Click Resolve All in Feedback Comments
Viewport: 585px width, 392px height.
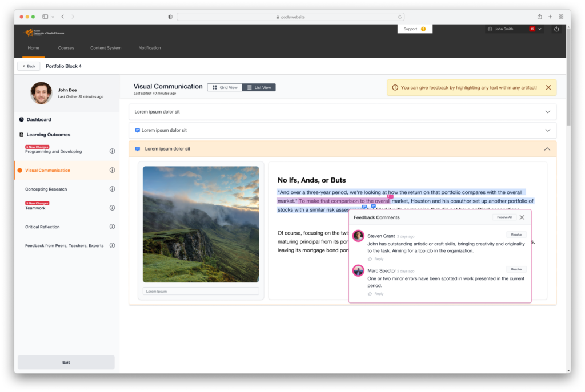click(x=504, y=217)
